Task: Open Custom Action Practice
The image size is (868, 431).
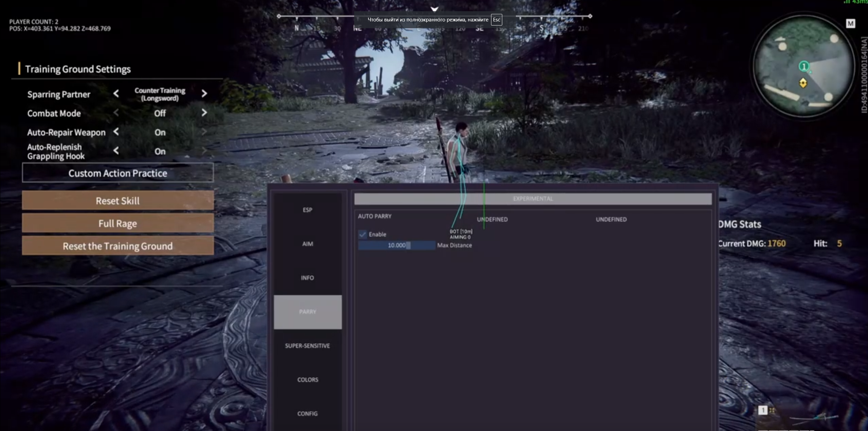Action: pos(117,173)
